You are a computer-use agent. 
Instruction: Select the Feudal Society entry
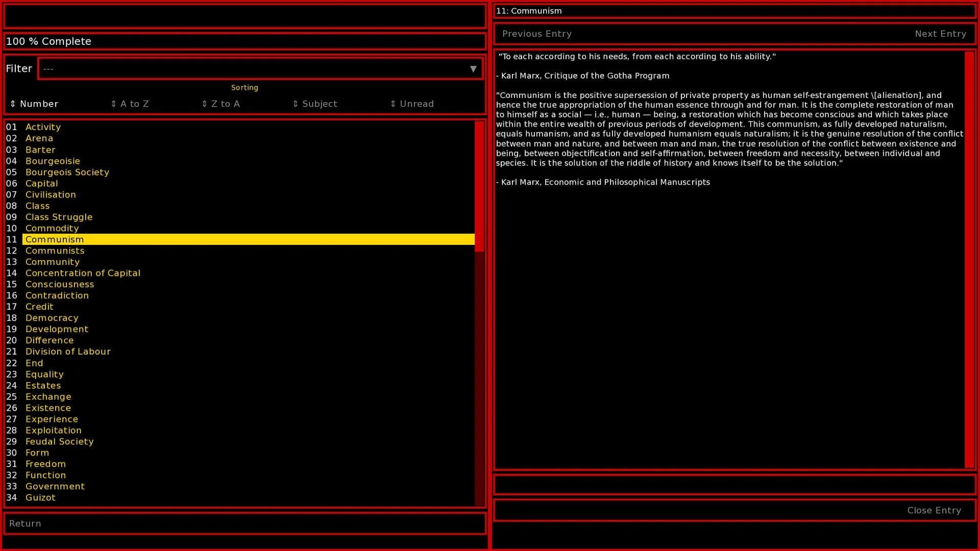pyautogui.click(x=59, y=441)
